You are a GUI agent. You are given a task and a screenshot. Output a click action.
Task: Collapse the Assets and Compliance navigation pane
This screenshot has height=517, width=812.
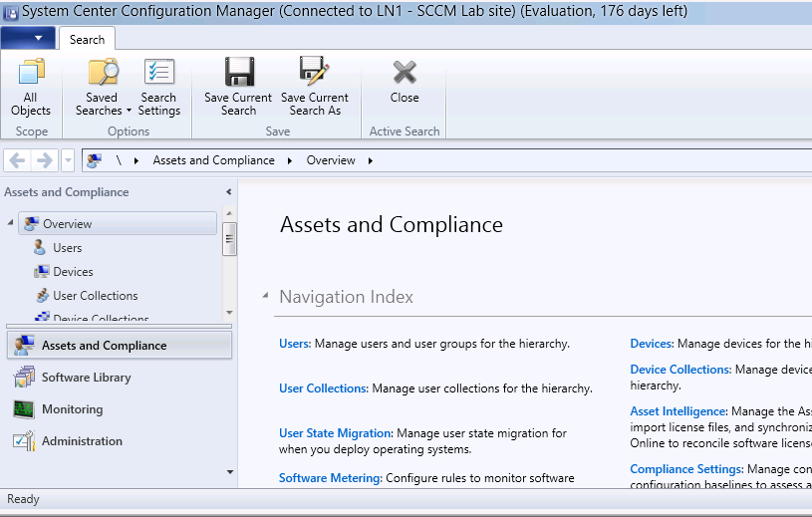228,192
